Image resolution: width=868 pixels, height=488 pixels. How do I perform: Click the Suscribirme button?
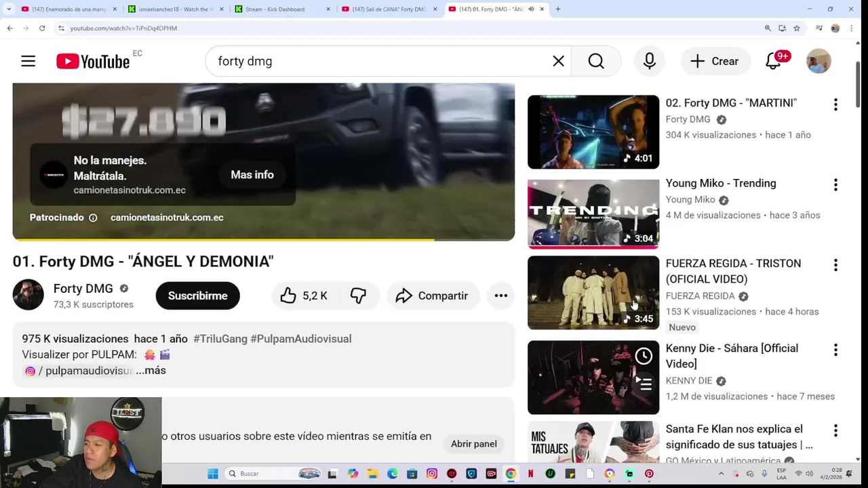197,296
